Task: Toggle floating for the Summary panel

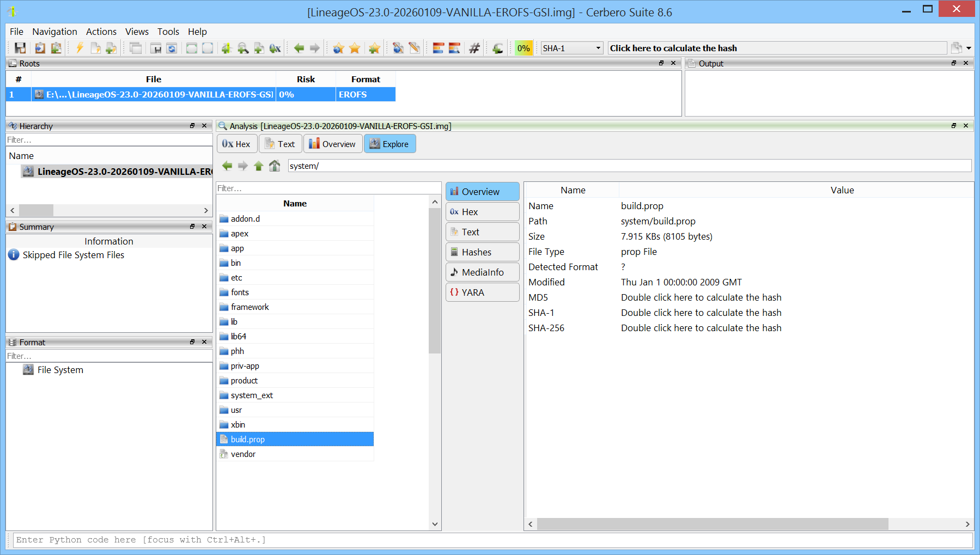Action: pos(192,227)
